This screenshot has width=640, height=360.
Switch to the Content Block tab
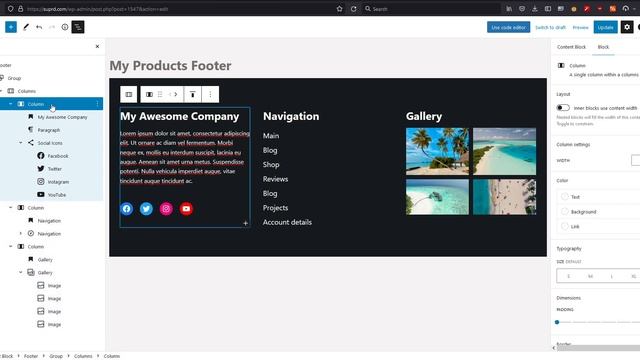click(571, 47)
